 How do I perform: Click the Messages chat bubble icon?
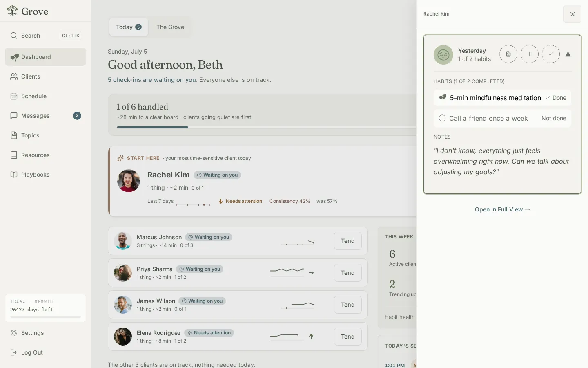click(14, 116)
